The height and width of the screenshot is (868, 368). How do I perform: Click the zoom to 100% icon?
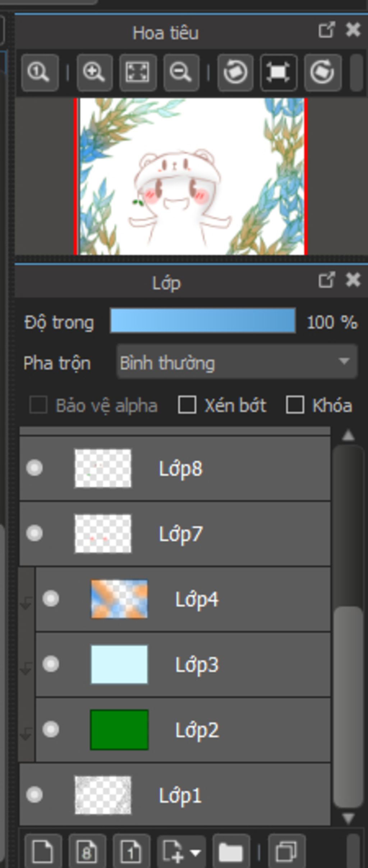point(40,73)
